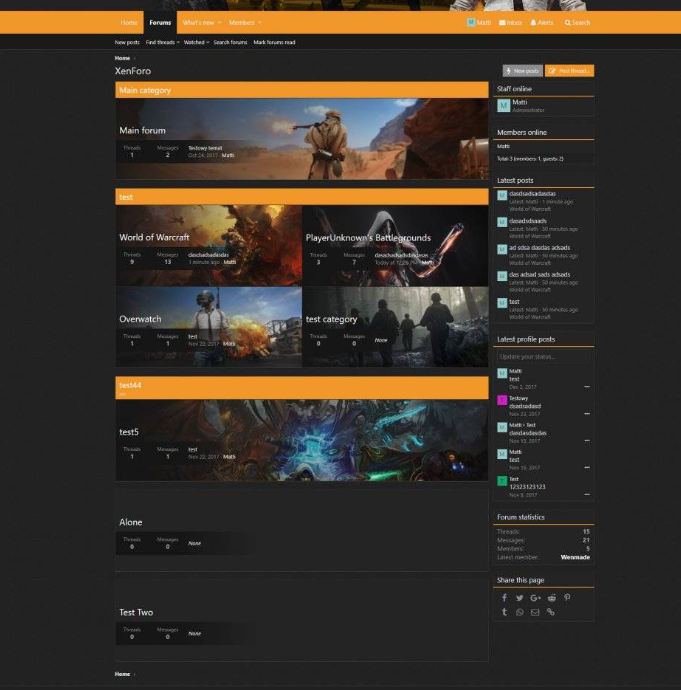This screenshot has height=690, width=681.
Task: Share page on Reddit
Action: click(552, 598)
